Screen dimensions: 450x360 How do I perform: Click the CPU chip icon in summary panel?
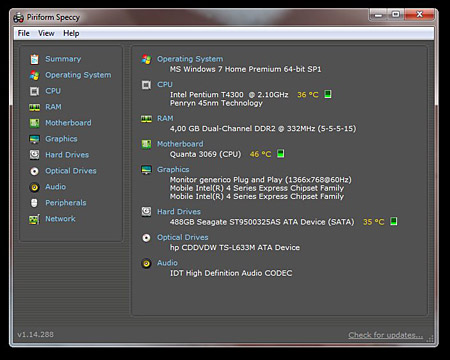146,85
